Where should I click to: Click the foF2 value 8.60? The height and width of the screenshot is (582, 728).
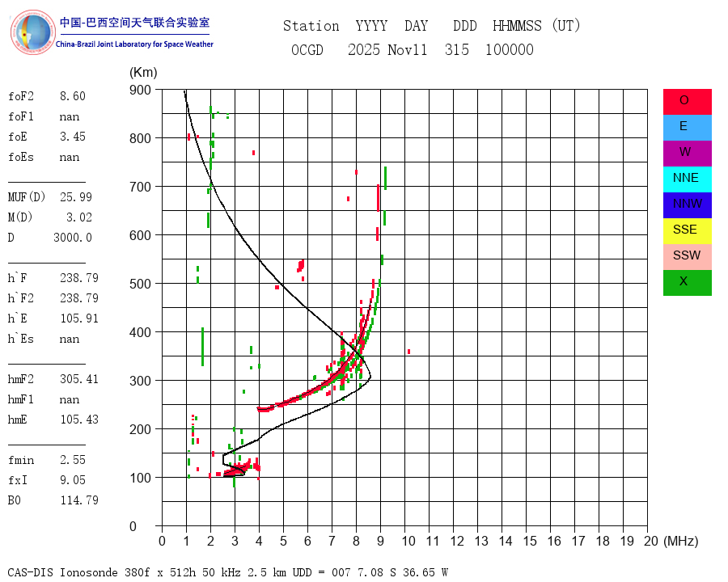coord(73,96)
